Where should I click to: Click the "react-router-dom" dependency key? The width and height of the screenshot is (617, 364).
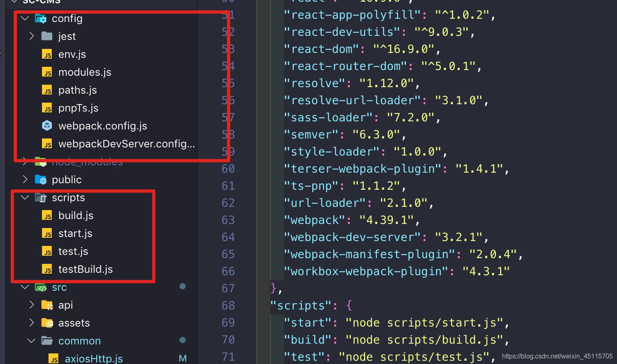click(x=346, y=66)
